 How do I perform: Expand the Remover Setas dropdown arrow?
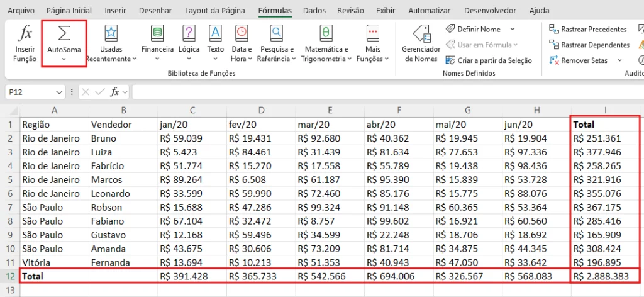(x=619, y=60)
